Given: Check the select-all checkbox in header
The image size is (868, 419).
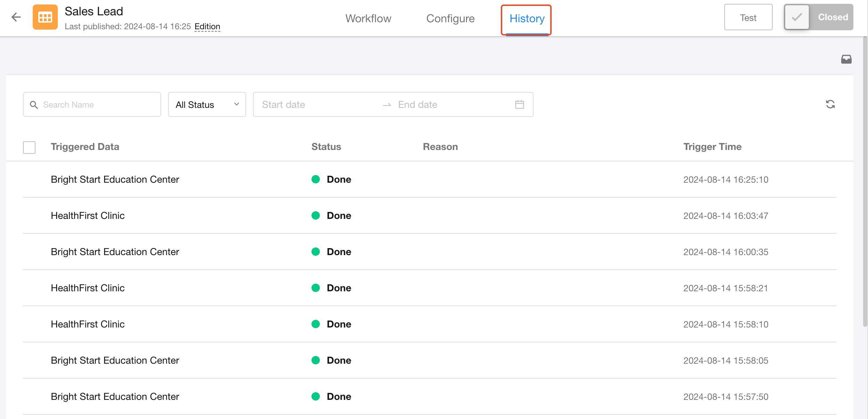Looking at the screenshot, I should coord(29,147).
